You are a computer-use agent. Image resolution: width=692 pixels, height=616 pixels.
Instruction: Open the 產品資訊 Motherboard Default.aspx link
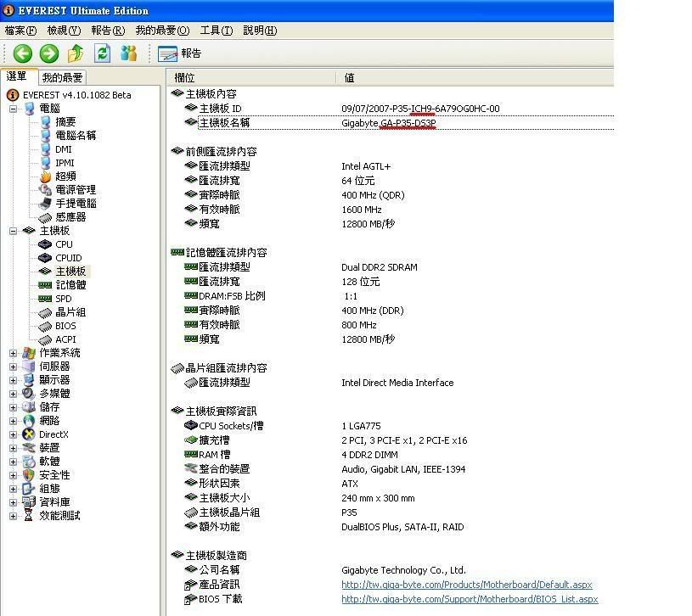coord(467,585)
